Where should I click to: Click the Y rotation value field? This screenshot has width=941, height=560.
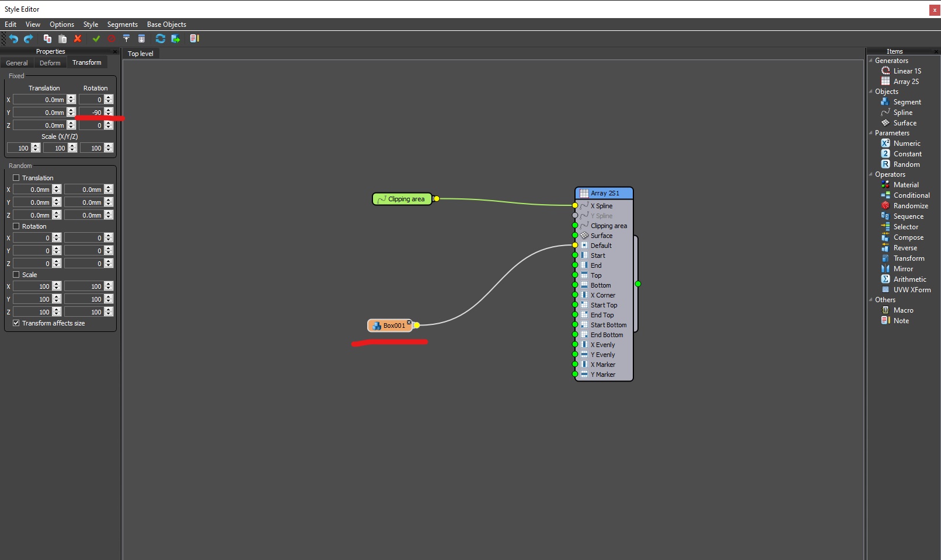91,113
